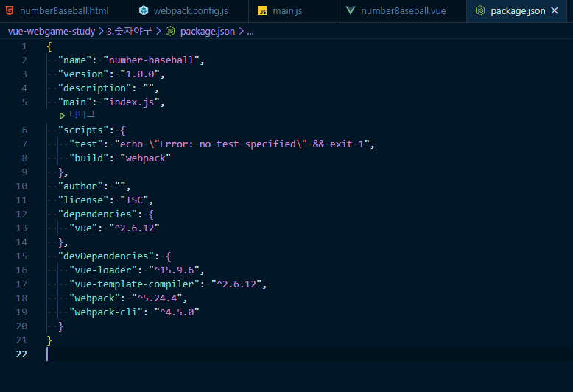Click the "^15.9.6" version value
Viewport: 573px width, 392px height.
pos(174,270)
